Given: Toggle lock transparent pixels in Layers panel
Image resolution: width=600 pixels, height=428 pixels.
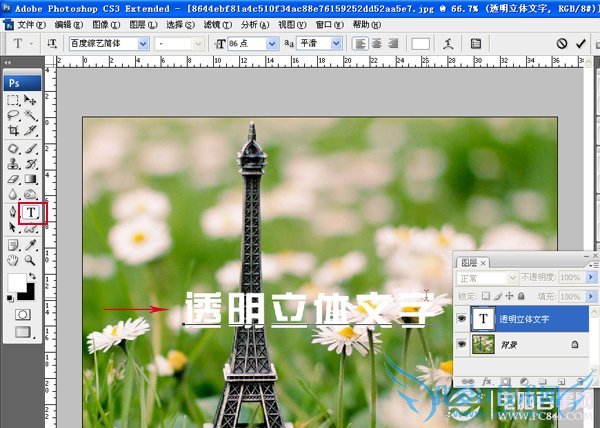Looking at the screenshot, I should pos(484,297).
